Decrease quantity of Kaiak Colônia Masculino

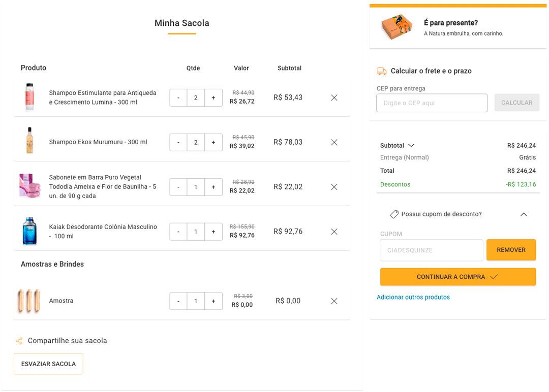click(x=178, y=232)
